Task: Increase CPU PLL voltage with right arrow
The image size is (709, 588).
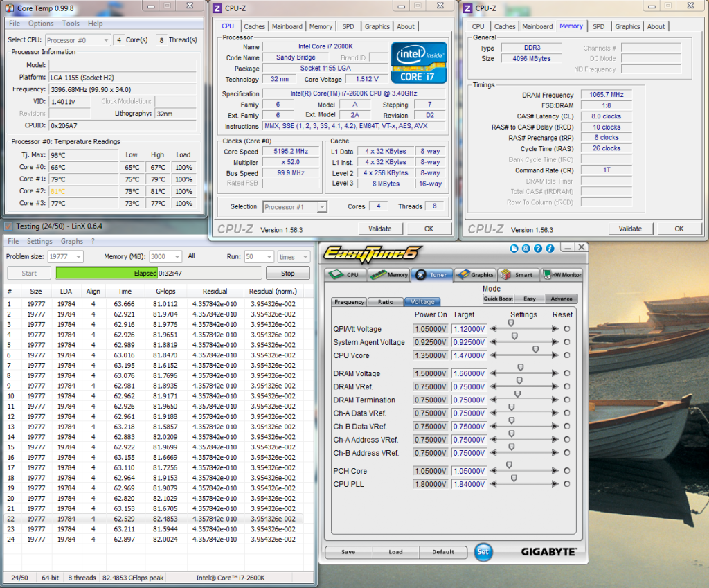Action: click(555, 484)
